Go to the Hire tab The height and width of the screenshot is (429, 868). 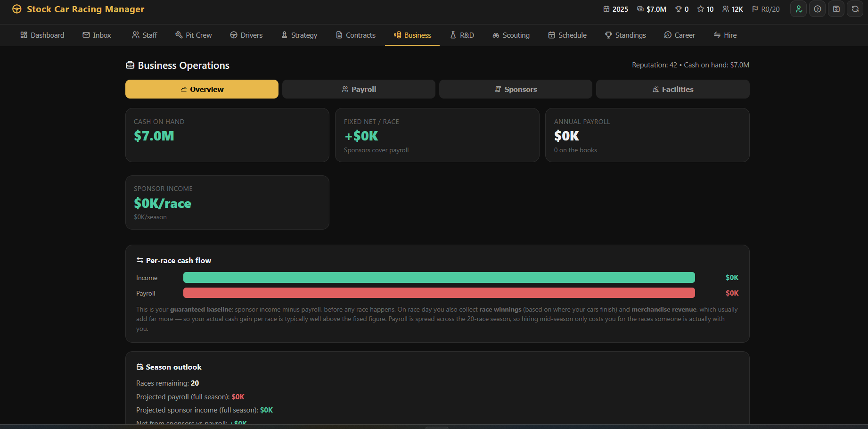point(725,35)
